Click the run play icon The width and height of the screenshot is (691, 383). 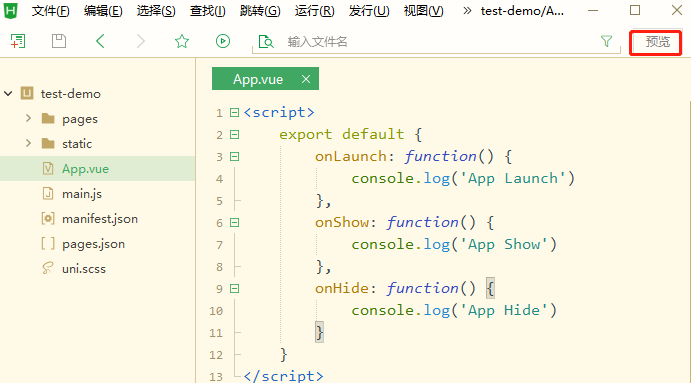tap(223, 41)
